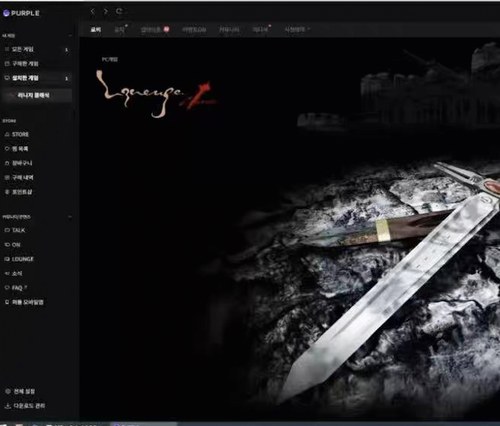Collapse the top game-library section
This screenshot has height=426, width=500.
(70, 35)
